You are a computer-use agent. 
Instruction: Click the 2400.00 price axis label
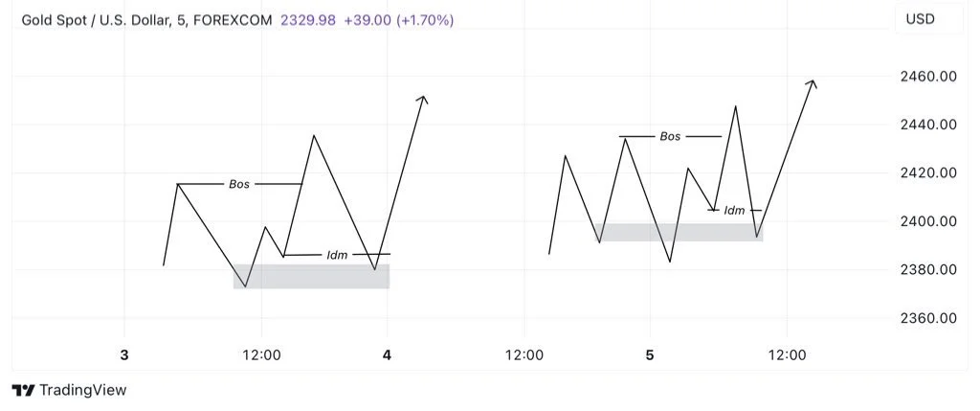(928, 221)
